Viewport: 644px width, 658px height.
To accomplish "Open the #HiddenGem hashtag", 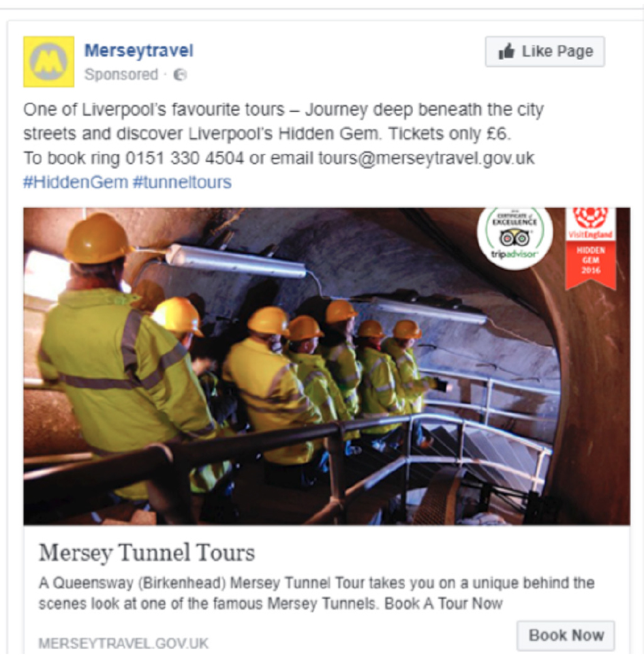I will click(x=76, y=183).
